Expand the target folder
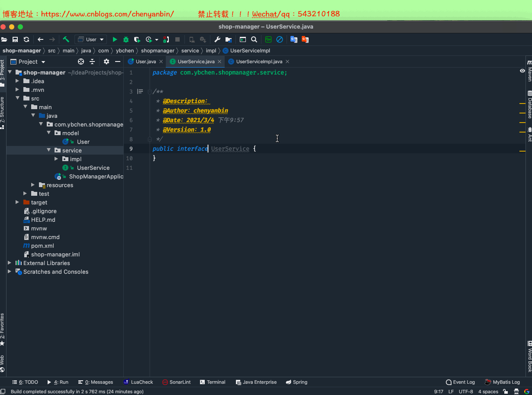 17,202
